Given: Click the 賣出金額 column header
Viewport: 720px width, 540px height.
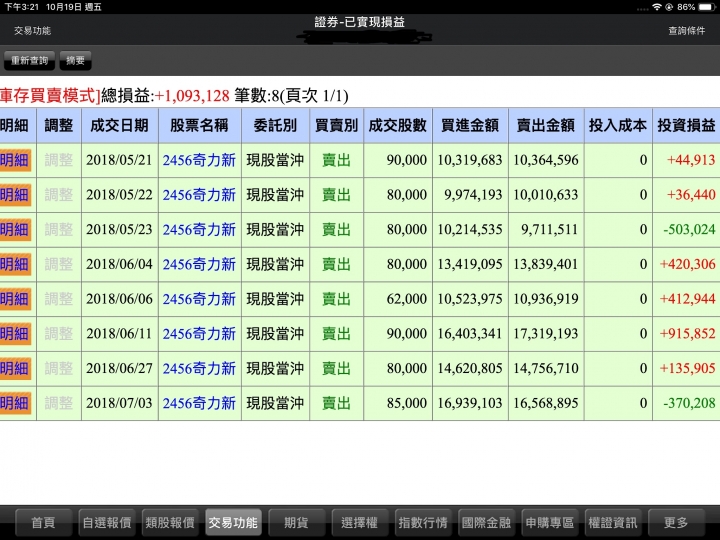Looking at the screenshot, I should click(546, 125).
